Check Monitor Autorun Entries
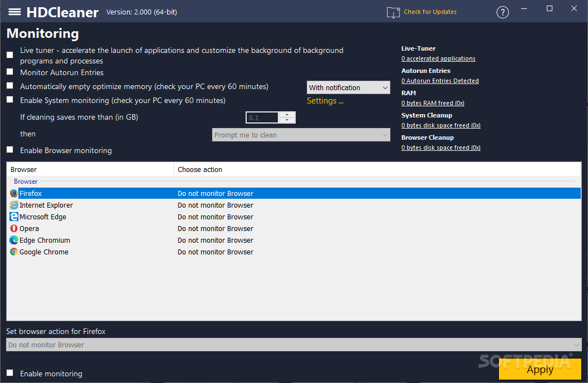Screen dimensions: 588x383 [10, 72]
